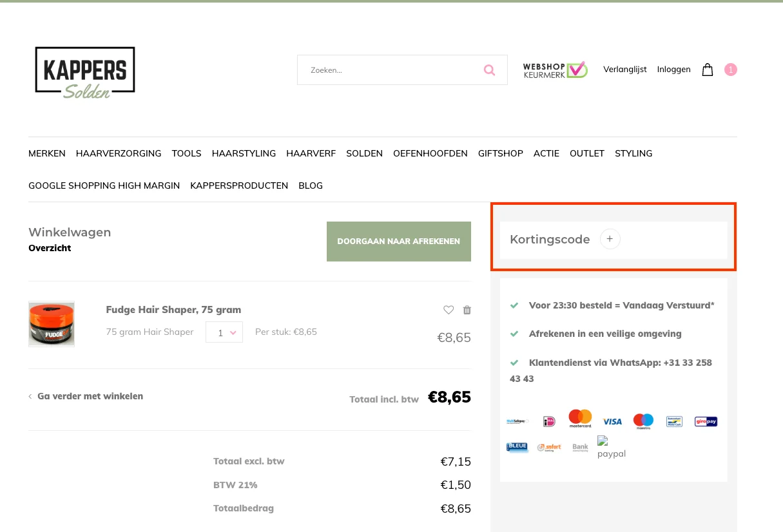This screenshot has width=783, height=532.
Task: Expand Kortingscode with the plus button
Action: coord(610,239)
